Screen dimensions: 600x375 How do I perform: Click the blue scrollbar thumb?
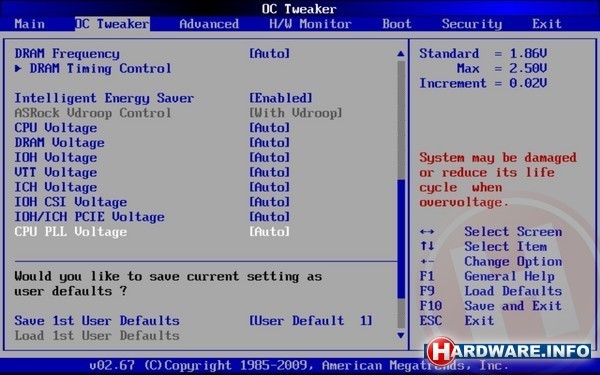tap(401, 239)
